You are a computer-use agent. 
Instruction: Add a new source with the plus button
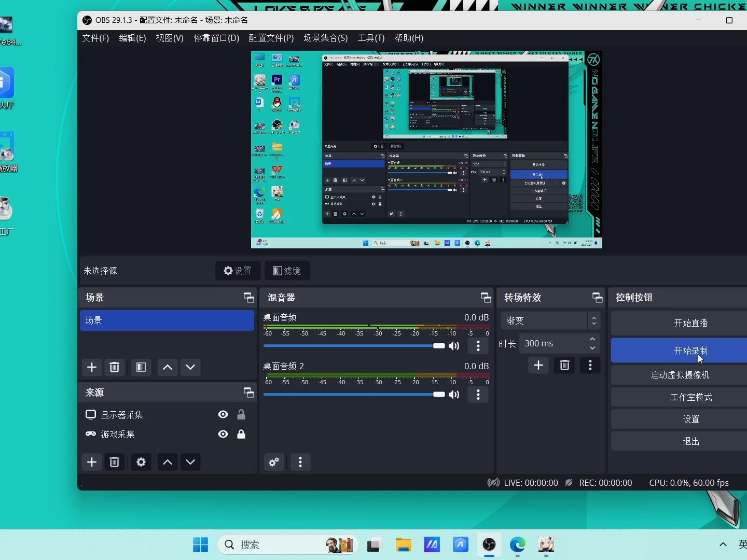[x=92, y=462]
